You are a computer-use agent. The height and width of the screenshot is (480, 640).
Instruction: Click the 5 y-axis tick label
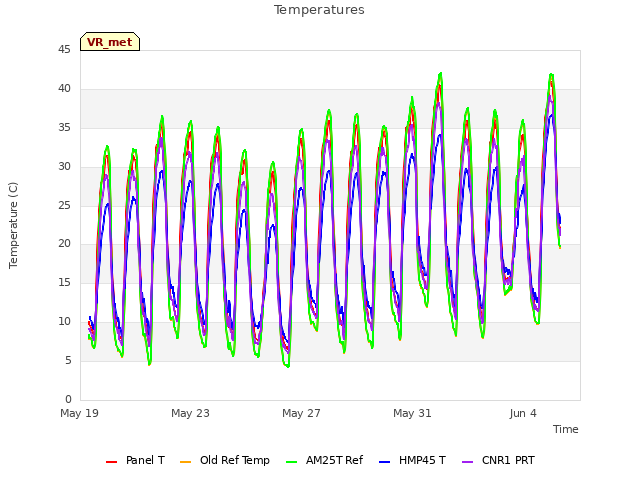[x=68, y=360]
